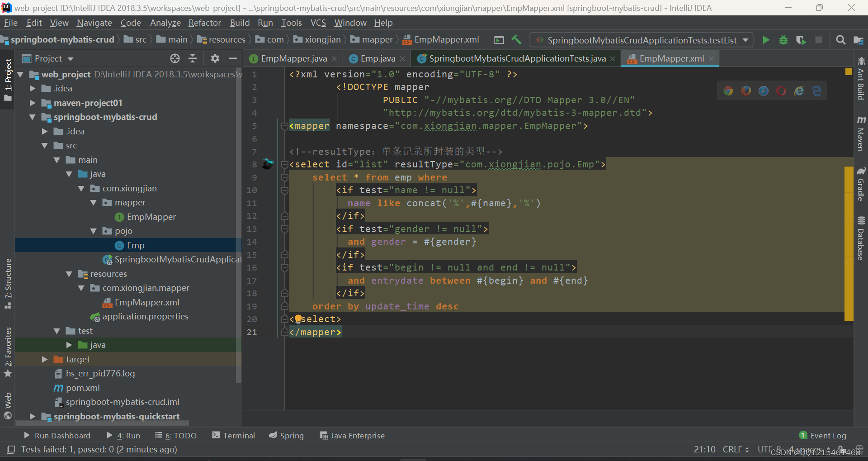This screenshot has height=461, width=868.
Task: Click the yellow inspection status indicator
Action: point(849,71)
